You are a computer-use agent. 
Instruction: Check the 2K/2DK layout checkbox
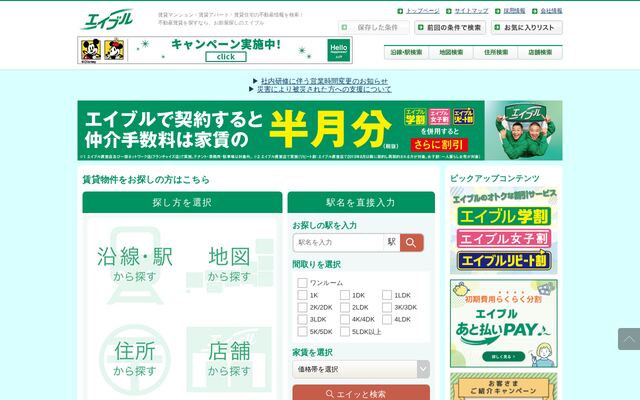302,307
